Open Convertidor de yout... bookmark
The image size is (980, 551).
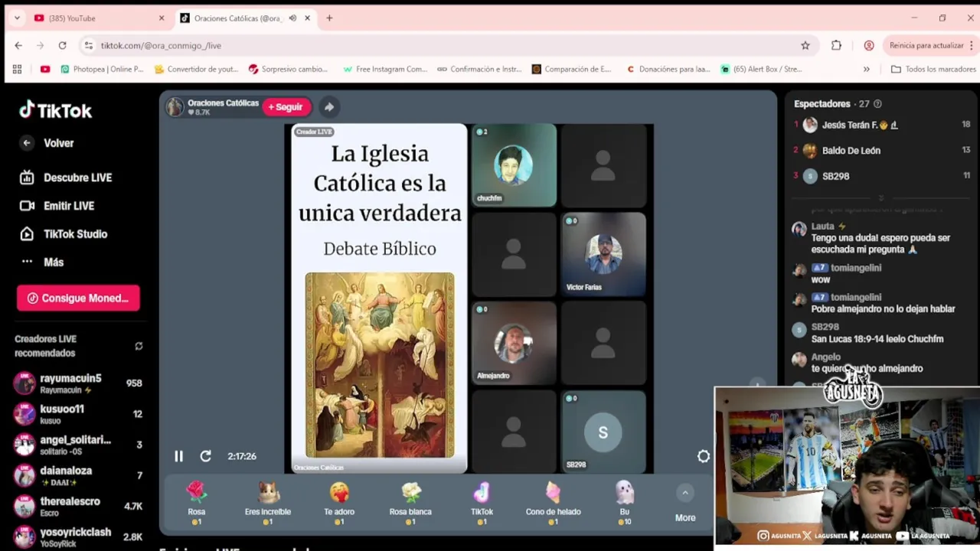(197, 69)
